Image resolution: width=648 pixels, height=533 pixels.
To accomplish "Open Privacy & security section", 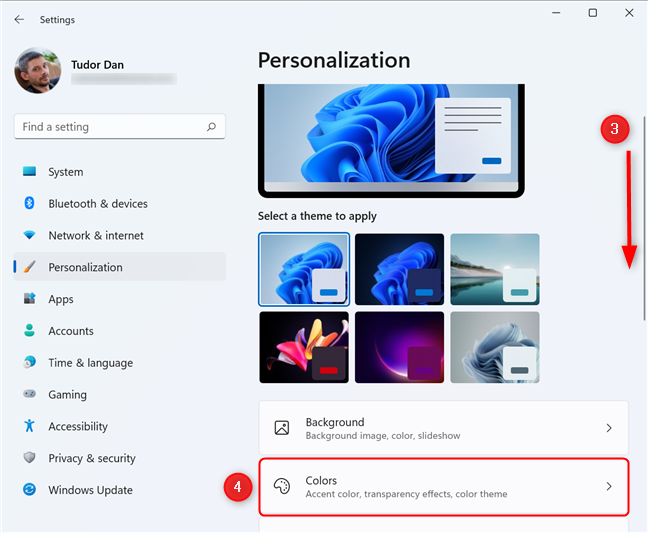I will coord(120,458).
